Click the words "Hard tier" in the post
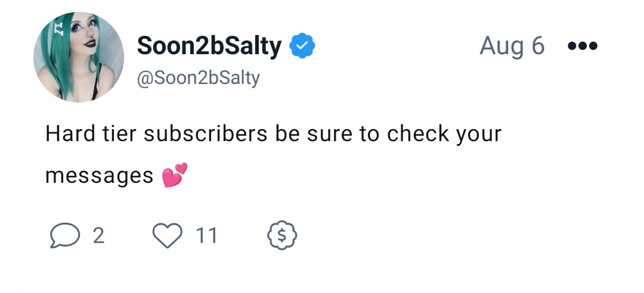 [x=91, y=134]
